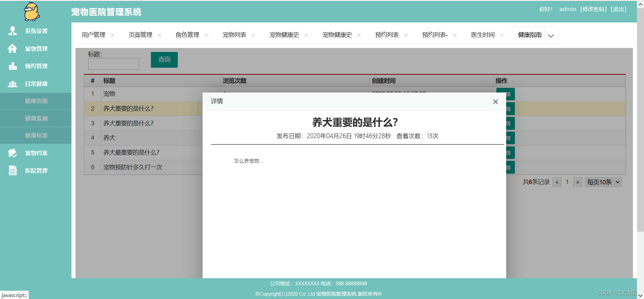The image size is (644, 299).
Task: Close the 用户管理 tab
Action: [112, 35]
